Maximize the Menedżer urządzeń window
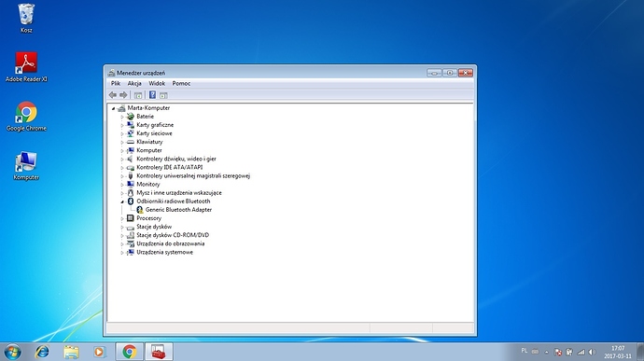Image resolution: width=644 pixels, height=361 pixels. pyautogui.click(x=450, y=73)
